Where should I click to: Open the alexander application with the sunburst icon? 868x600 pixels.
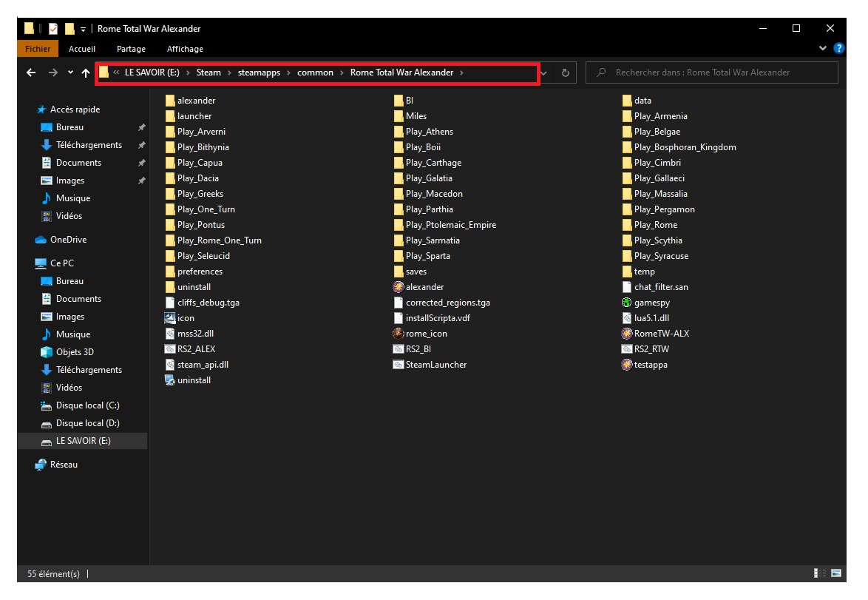[x=418, y=287]
